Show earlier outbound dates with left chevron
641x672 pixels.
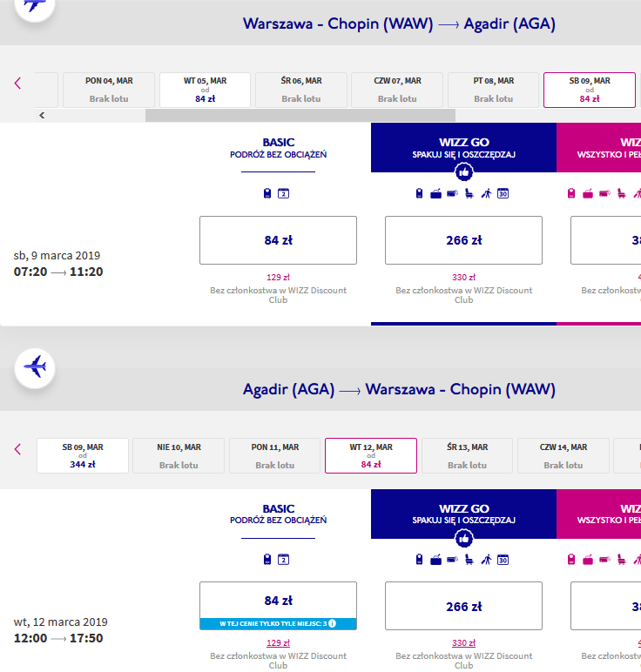[x=17, y=84]
